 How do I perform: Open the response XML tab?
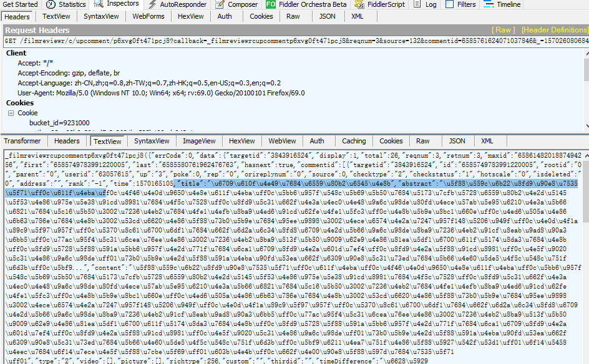point(487,141)
